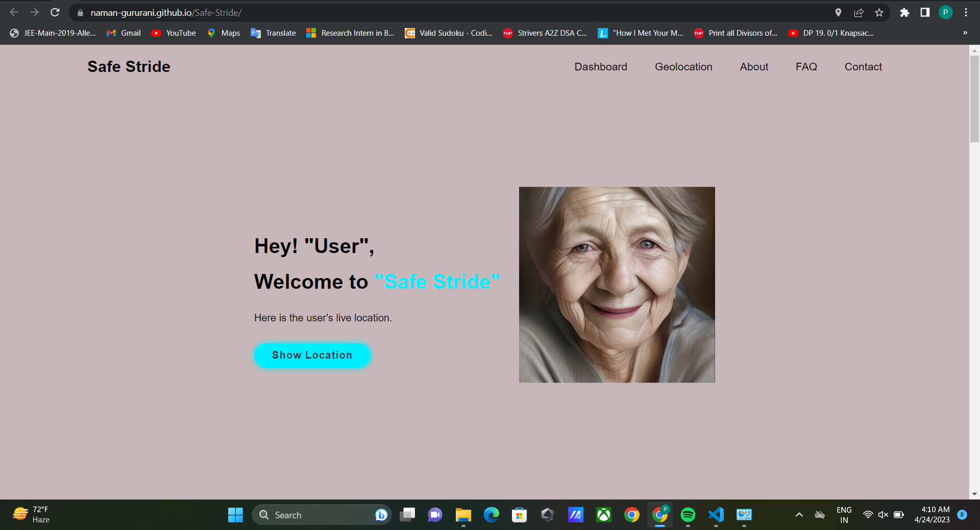Toggle the bookmark star for this page
Screen dimensions: 980x530
pos(879,12)
